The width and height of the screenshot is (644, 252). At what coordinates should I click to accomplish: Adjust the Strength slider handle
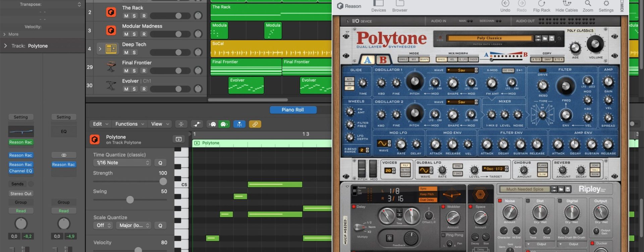click(x=163, y=181)
